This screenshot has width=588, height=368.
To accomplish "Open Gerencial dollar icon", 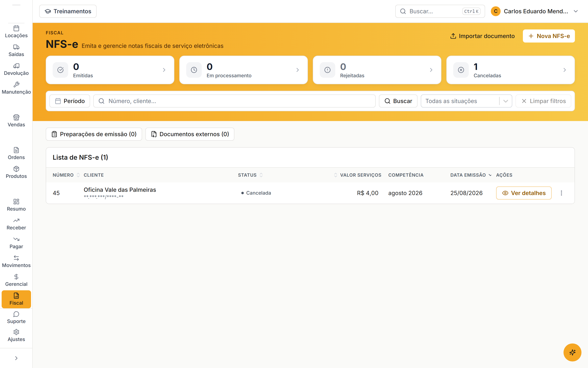I will (x=16, y=276).
